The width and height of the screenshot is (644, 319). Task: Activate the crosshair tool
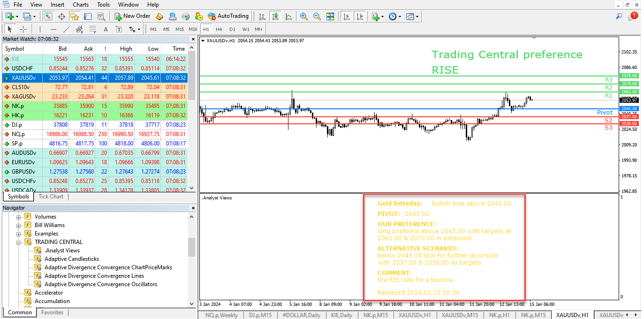[x=23, y=29]
